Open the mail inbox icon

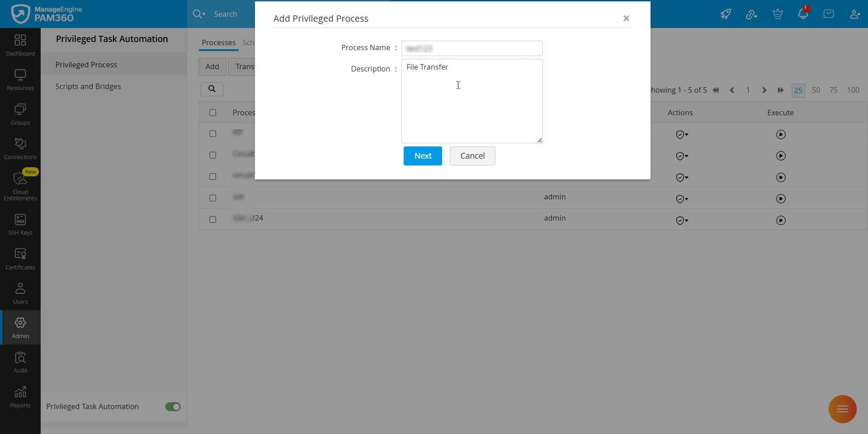point(829,14)
